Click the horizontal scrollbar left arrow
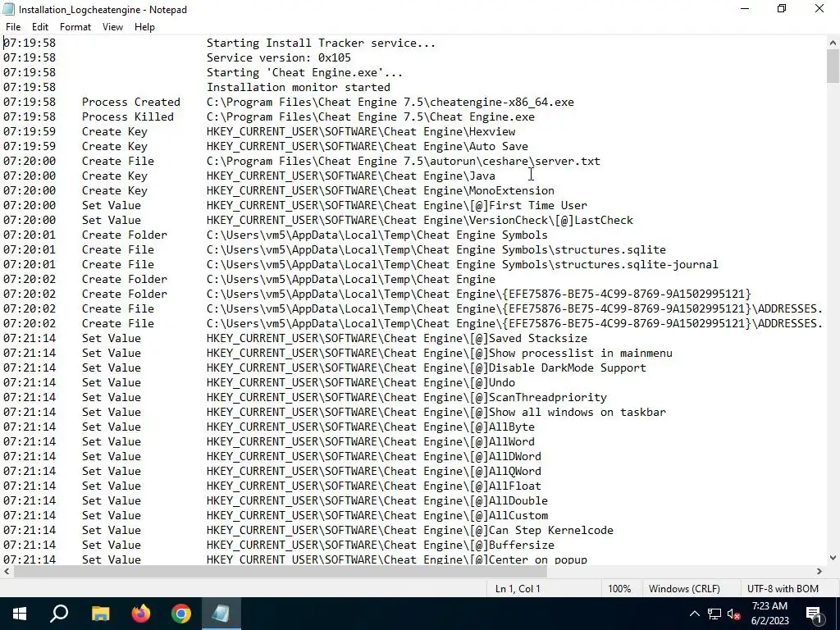The height and width of the screenshot is (630, 840). (x=7, y=572)
